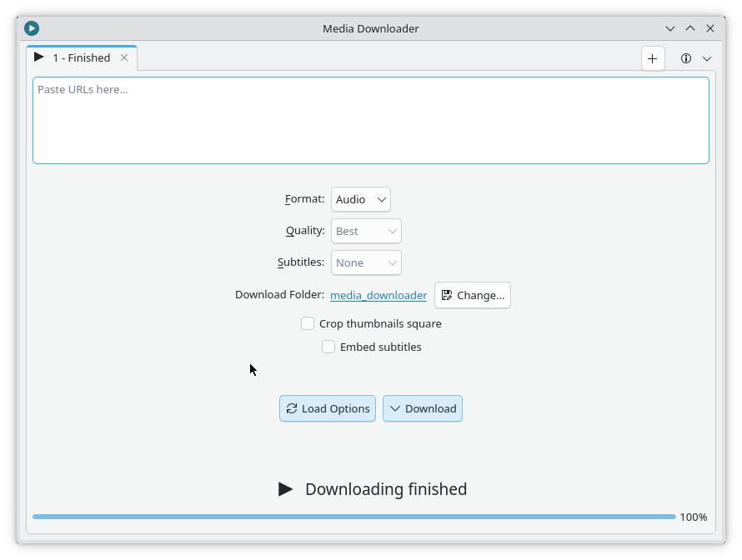Screen dimensions: 742x560
Task: Click the folder edit icon on Change button
Action: coord(447,295)
